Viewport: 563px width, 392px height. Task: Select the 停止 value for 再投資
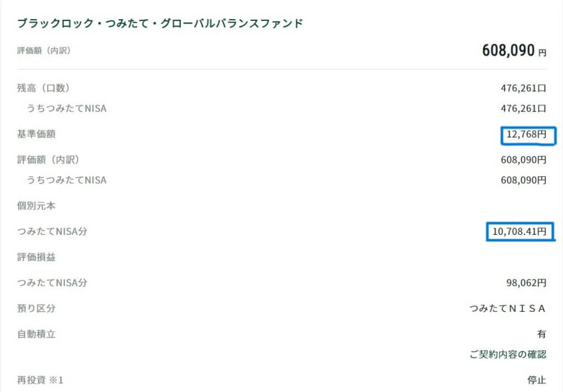537,380
